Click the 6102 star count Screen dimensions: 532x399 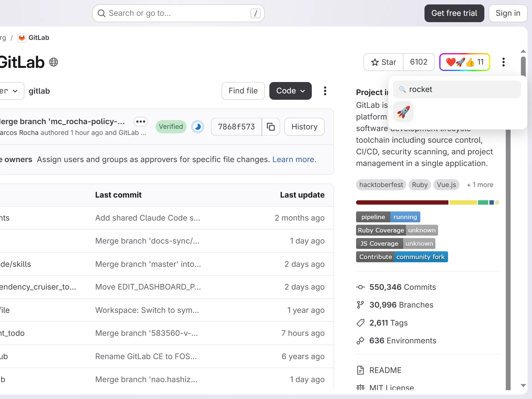419,62
